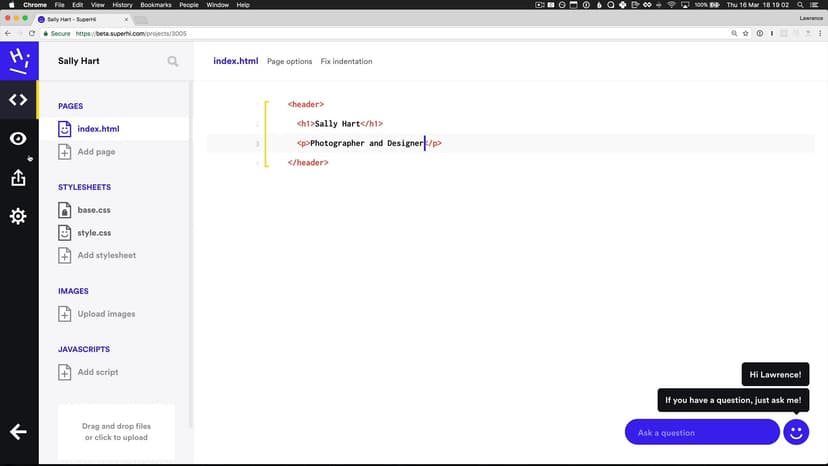The height and width of the screenshot is (466, 828).
Task: Open Page options
Action: [289, 62]
